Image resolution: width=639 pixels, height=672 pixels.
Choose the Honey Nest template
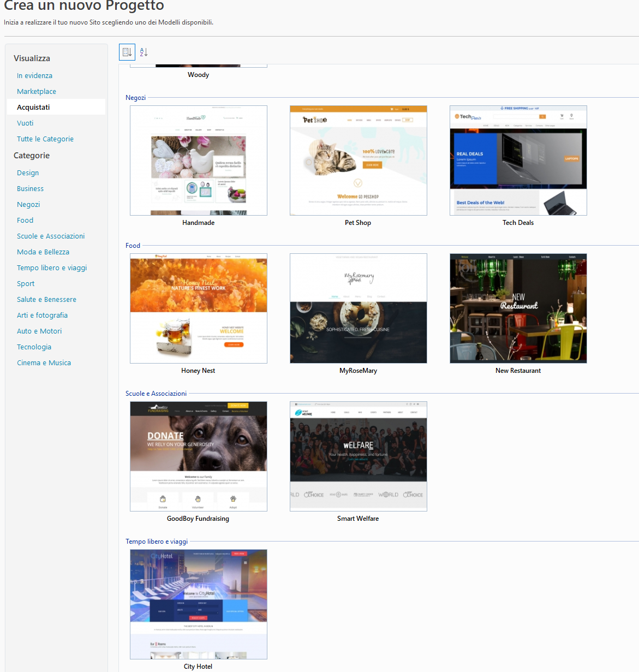[199, 308]
